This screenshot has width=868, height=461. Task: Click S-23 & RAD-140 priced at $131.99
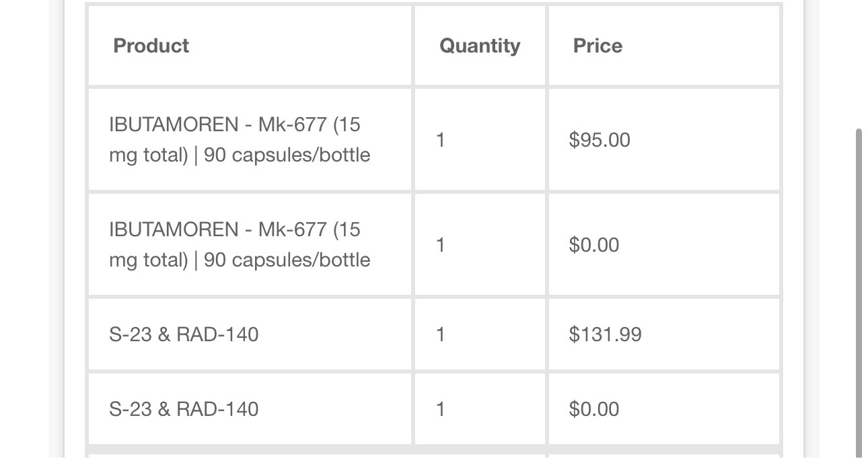(184, 334)
